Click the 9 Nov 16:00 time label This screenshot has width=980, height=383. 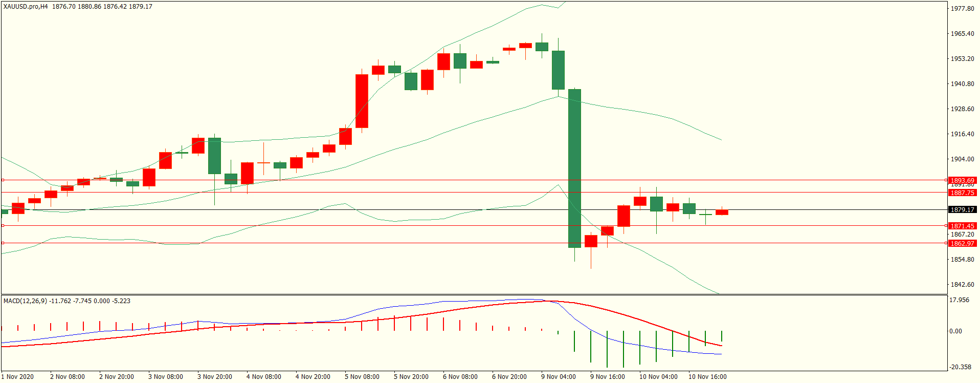pyautogui.click(x=608, y=377)
